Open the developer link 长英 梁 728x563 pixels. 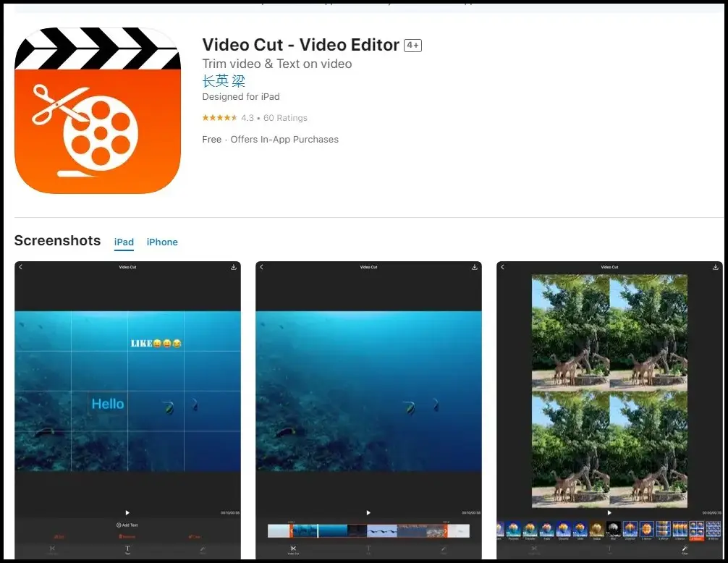(224, 81)
